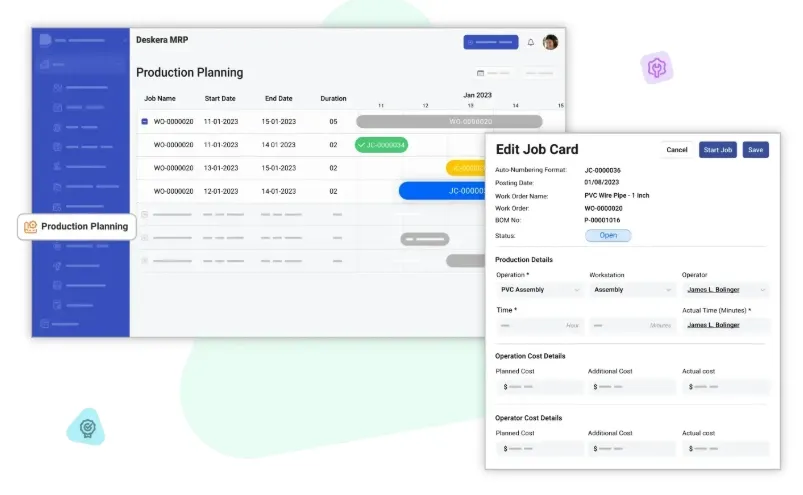Viewport: 803px width, 495px height.
Task: Click Additional Cost under Operation Cost Details
Action: (632, 387)
